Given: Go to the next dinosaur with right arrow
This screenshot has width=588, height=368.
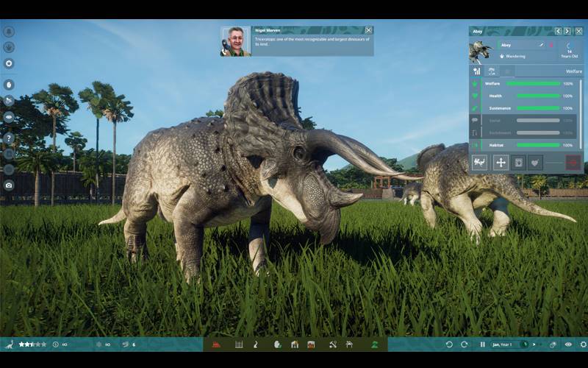Looking at the screenshot, I should pyautogui.click(x=568, y=31).
